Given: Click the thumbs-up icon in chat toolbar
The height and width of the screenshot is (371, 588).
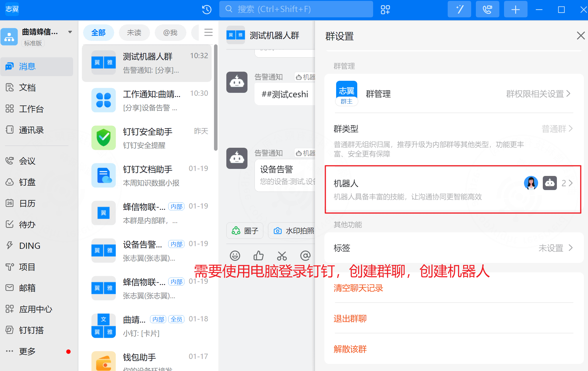Looking at the screenshot, I should point(258,256).
